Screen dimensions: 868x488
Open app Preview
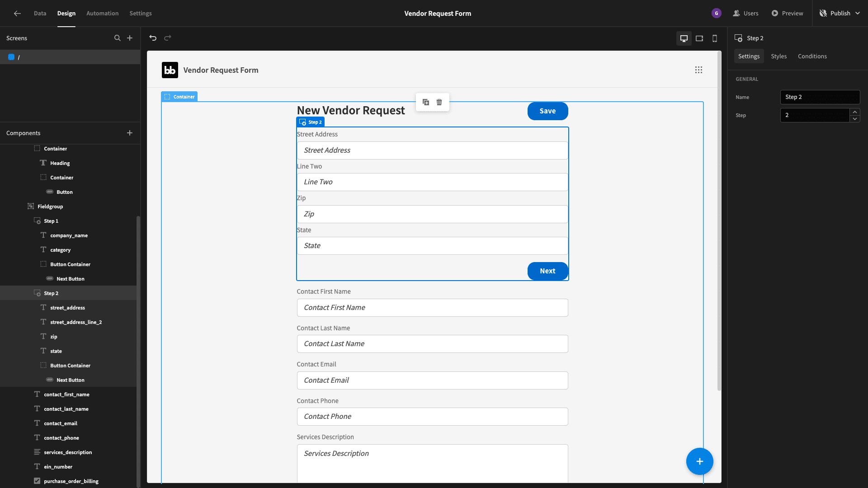click(788, 14)
